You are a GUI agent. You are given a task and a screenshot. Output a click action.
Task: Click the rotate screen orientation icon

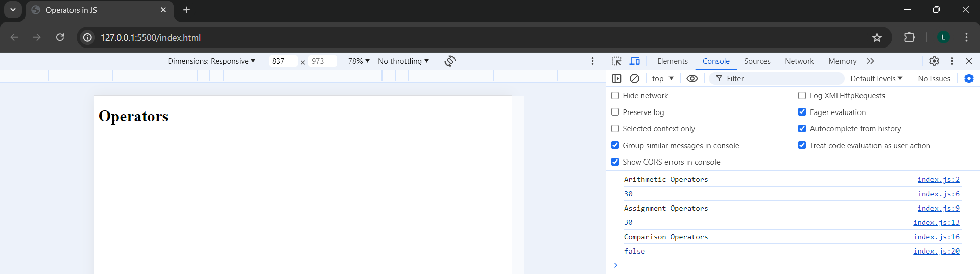tap(449, 61)
